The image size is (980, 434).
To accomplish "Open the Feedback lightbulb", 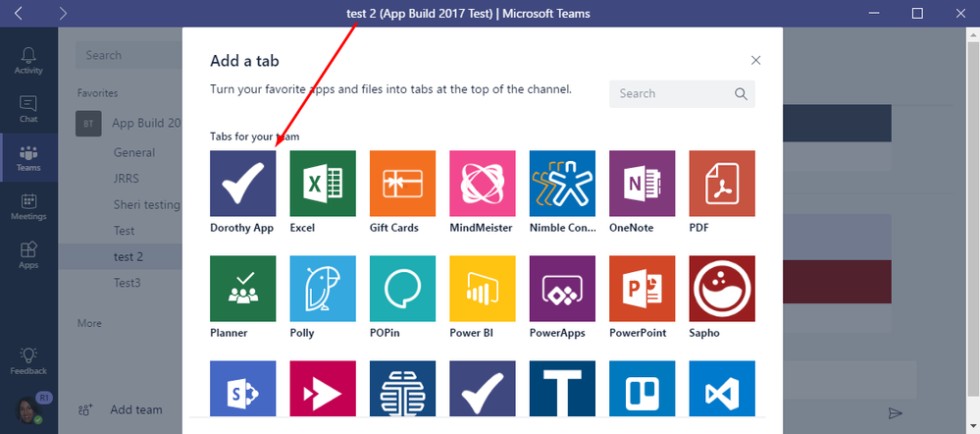I will click(28, 361).
